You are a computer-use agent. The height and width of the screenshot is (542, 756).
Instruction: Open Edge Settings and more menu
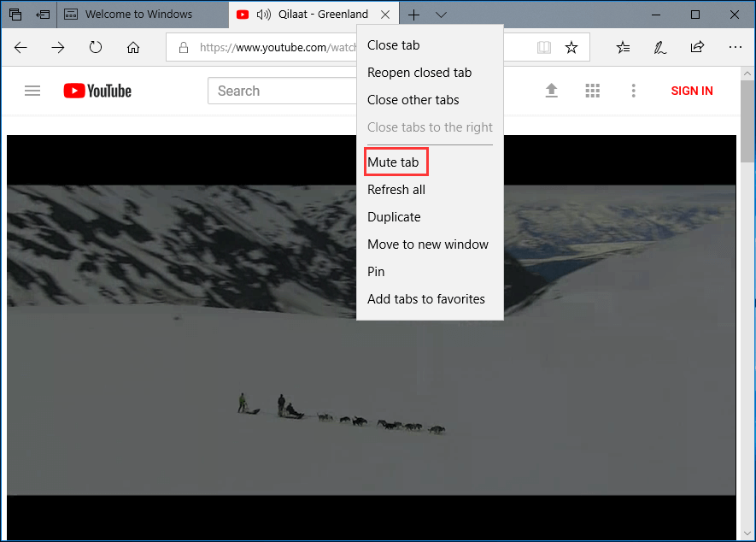pyautogui.click(x=735, y=47)
